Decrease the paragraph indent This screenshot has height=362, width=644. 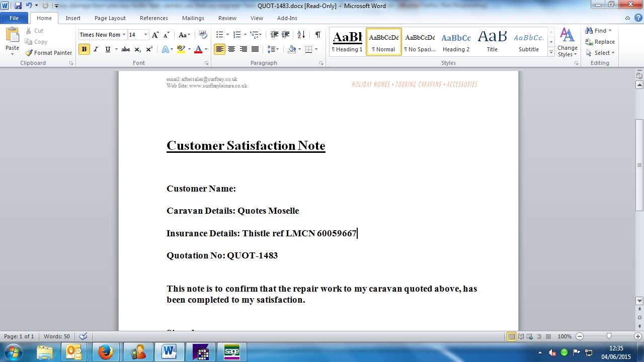(x=274, y=35)
